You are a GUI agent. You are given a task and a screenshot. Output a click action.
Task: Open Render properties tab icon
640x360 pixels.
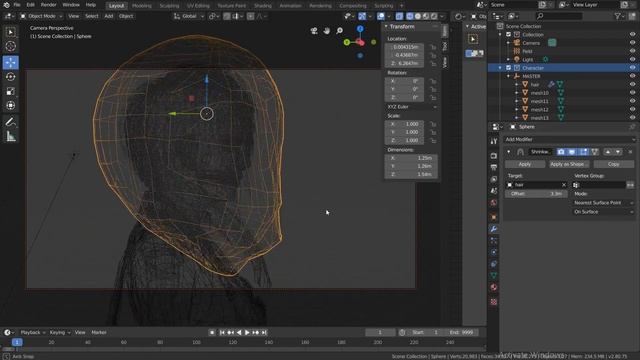point(493,156)
